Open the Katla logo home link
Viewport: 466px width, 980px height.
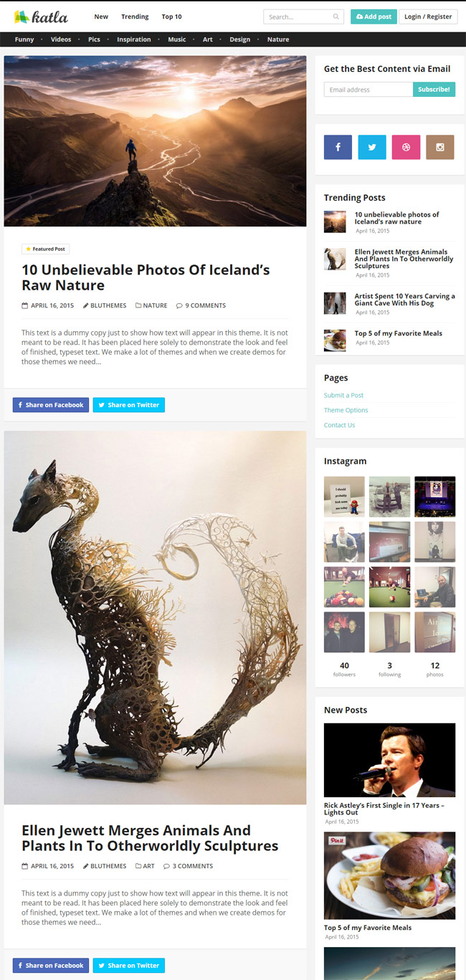tap(41, 16)
